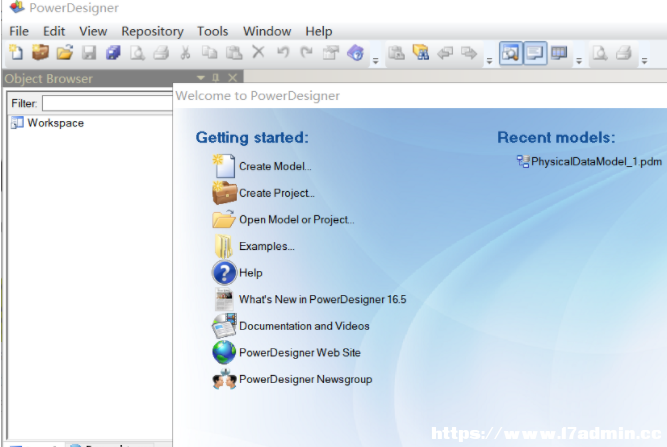Click the Open Model folder icon
This screenshot has height=447, width=667.
[224, 219]
